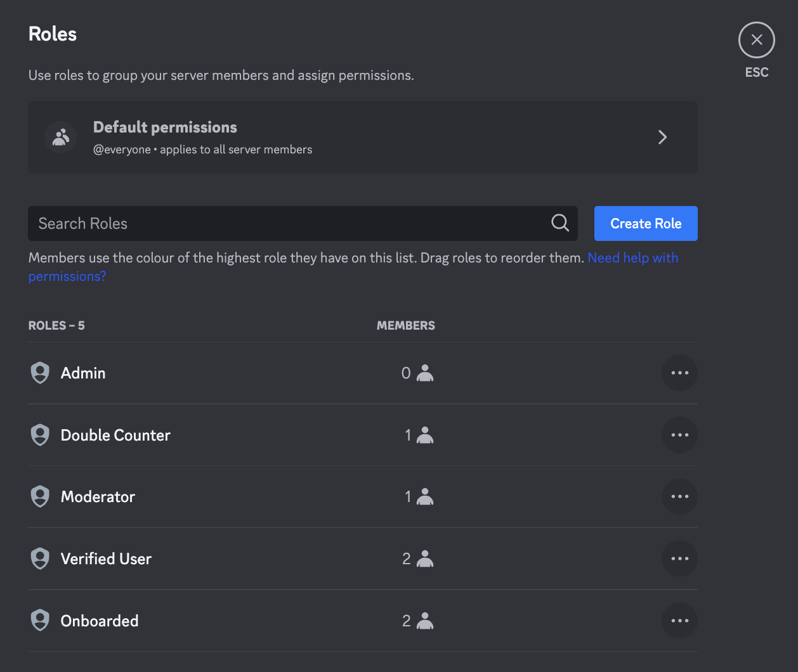
Task: Click the search magnifier icon
Action: point(559,223)
